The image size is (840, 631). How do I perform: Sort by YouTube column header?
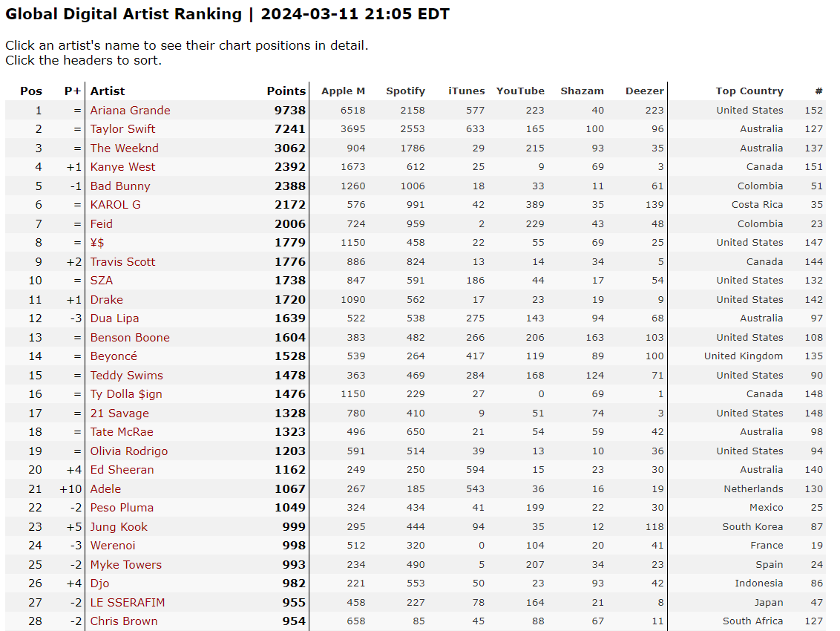pyautogui.click(x=520, y=91)
